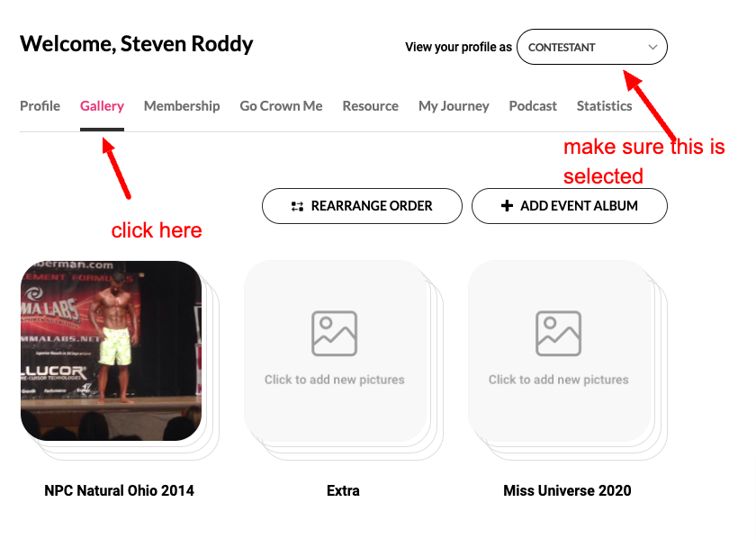Click the ADD EVENT ALBUM button
Screen dimensions: 756x556
[x=570, y=206]
